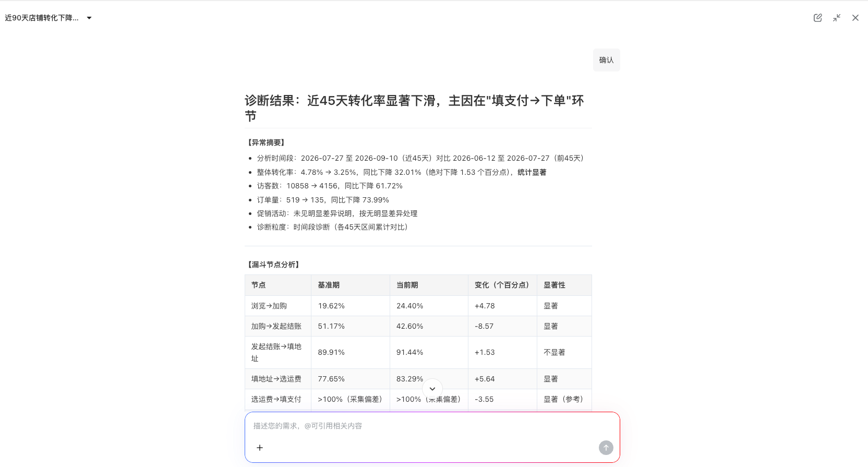The width and height of the screenshot is (868, 467).
Task: Click the 显著性 column header
Action: (554, 285)
